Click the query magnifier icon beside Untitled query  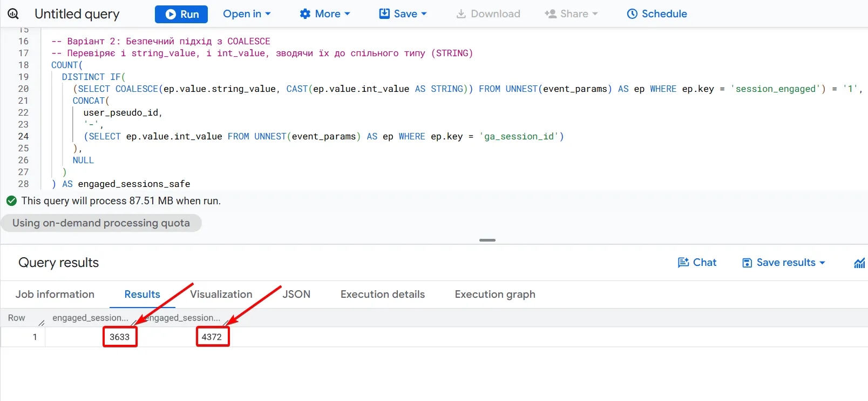coord(13,14)
